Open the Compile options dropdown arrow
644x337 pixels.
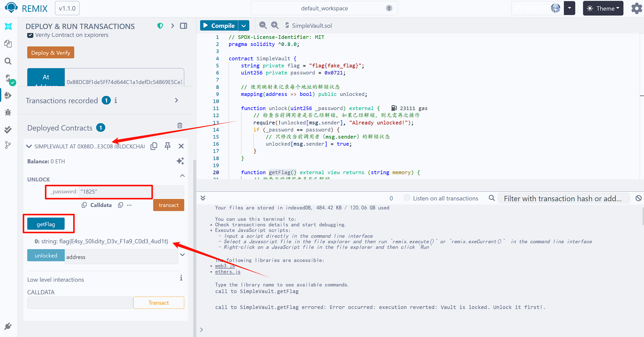click(x=244, y=26)
